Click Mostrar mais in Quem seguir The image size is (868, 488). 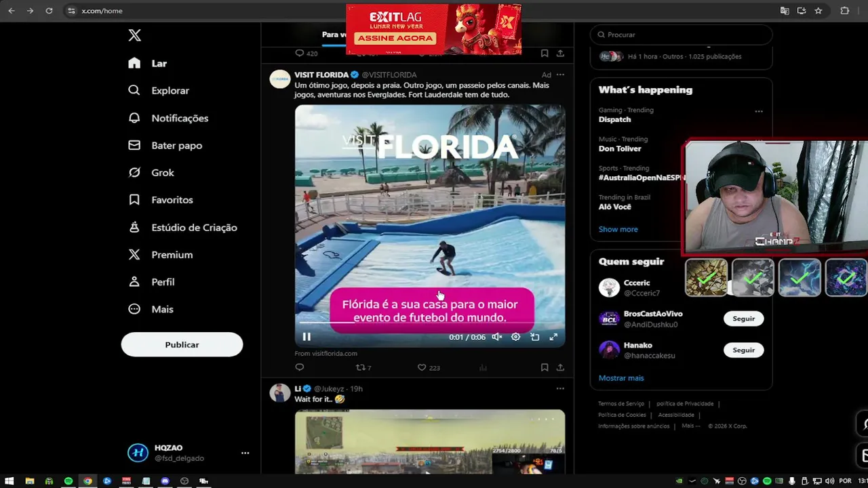click(621, 378)
